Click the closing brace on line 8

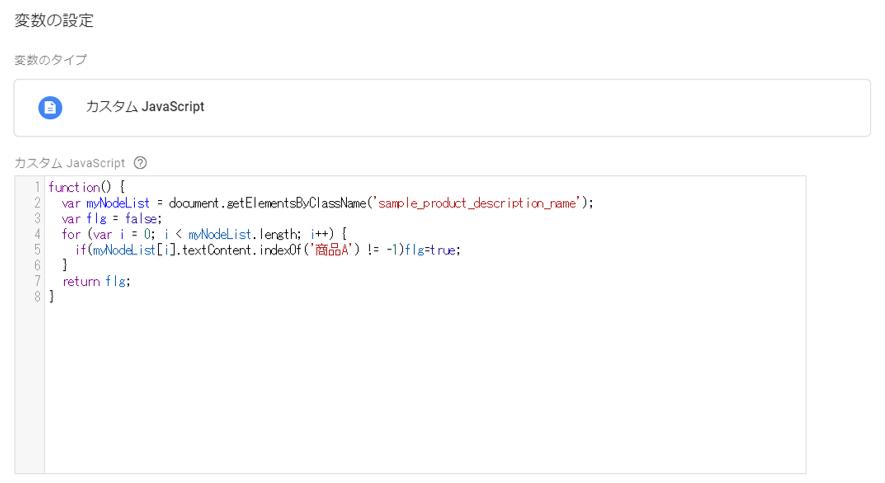pos(52,296)
